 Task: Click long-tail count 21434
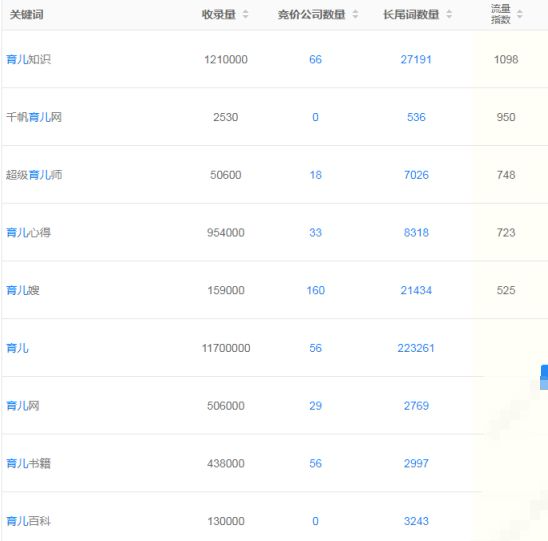point(416,290)
